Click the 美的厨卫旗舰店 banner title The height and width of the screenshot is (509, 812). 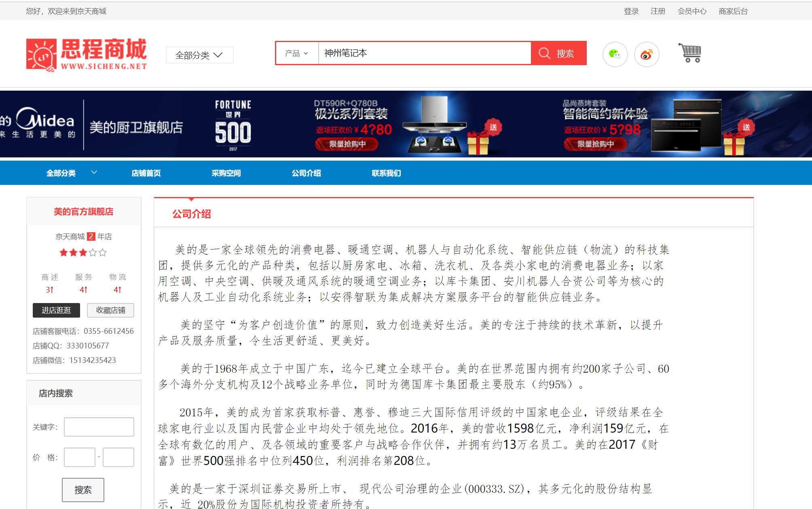[136, 127]
